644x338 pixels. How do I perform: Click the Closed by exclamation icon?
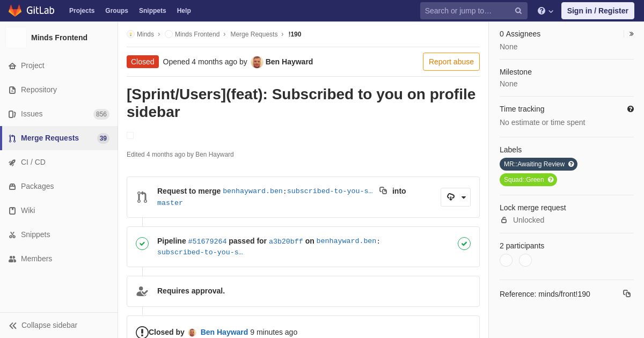142,332
